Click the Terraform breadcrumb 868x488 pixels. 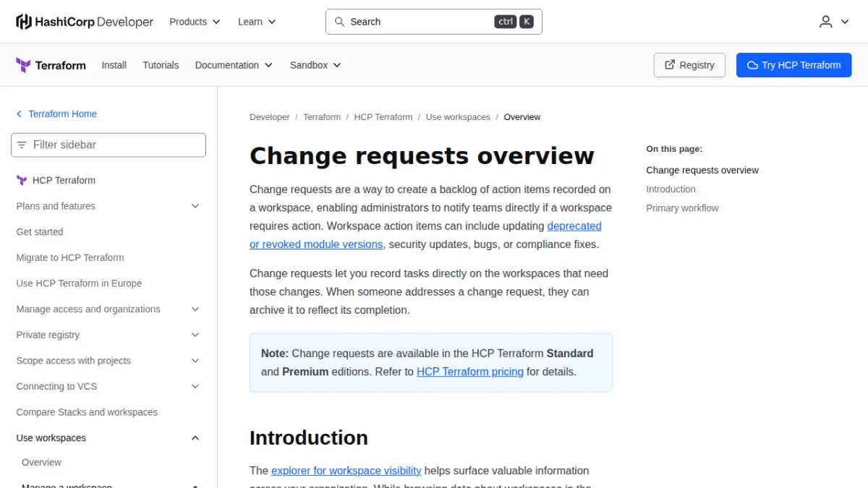[322, 117]
